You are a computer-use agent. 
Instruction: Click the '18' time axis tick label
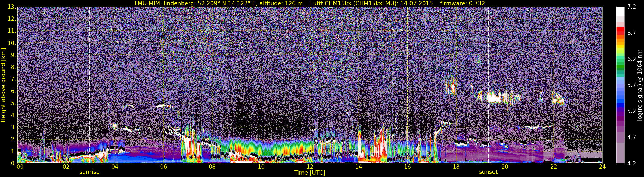click(x=456, y=167)
